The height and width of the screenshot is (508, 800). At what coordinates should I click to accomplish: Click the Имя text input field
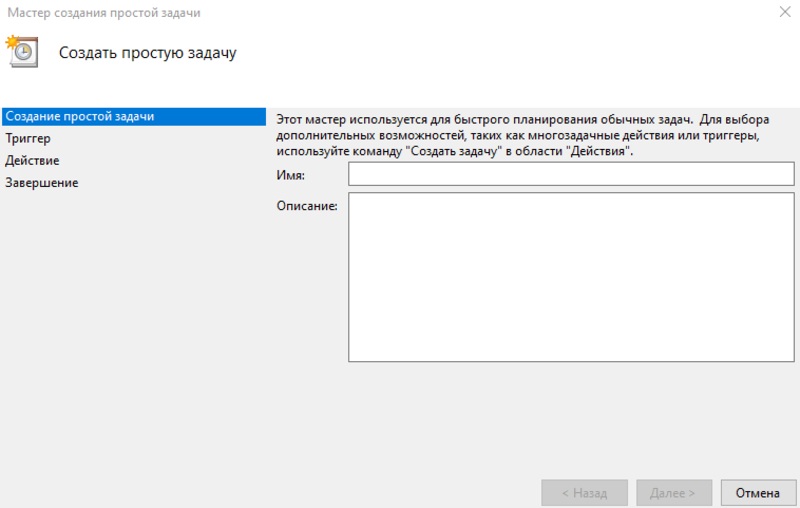point(571,175)
